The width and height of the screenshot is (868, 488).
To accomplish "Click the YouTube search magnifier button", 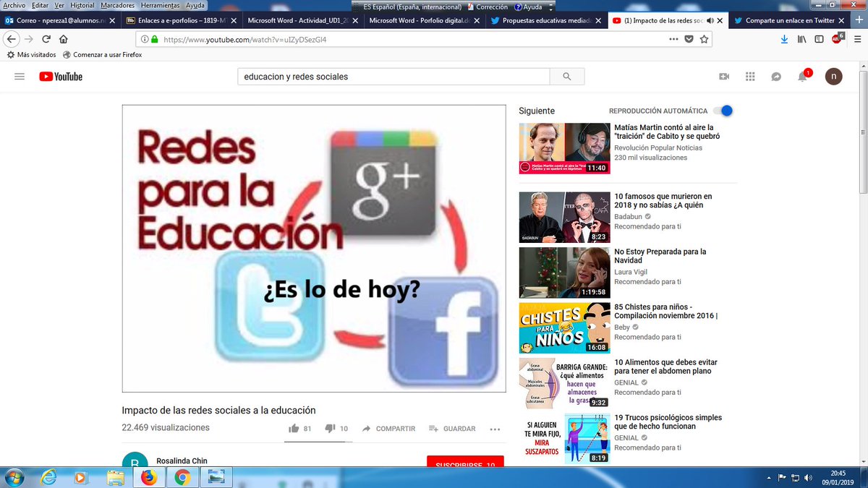I will 567,77.
